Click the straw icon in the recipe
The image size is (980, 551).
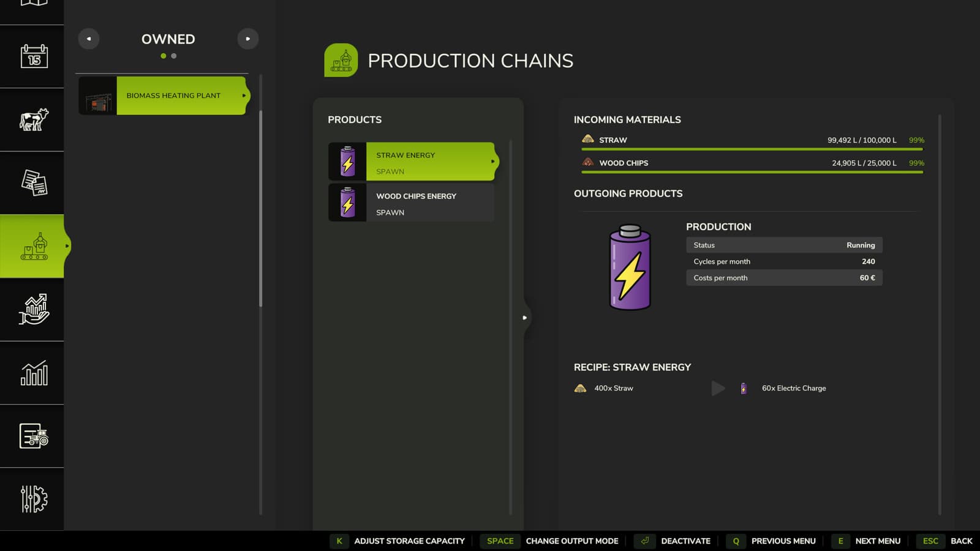(x=580, y=388)
